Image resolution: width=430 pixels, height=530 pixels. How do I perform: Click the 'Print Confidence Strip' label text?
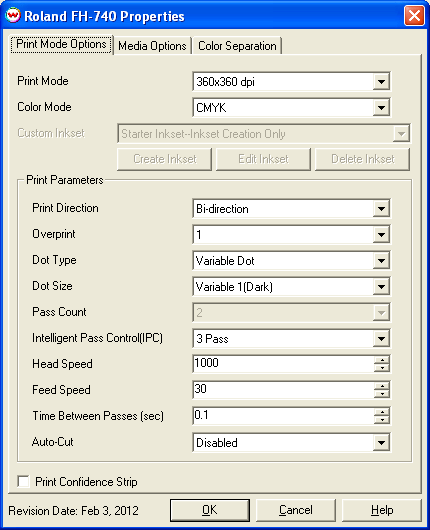click(86, 482)
